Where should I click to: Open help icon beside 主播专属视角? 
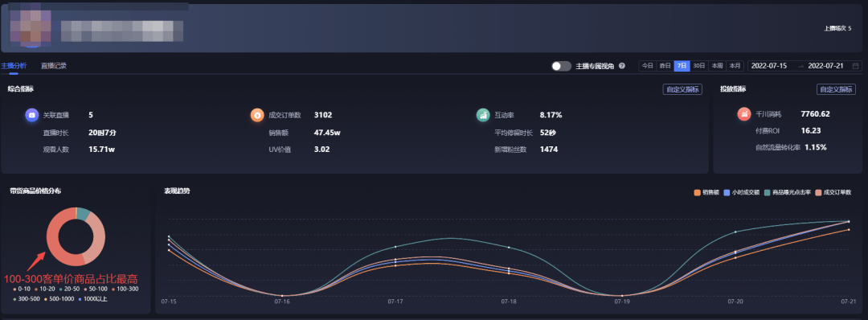coord(621,66)
